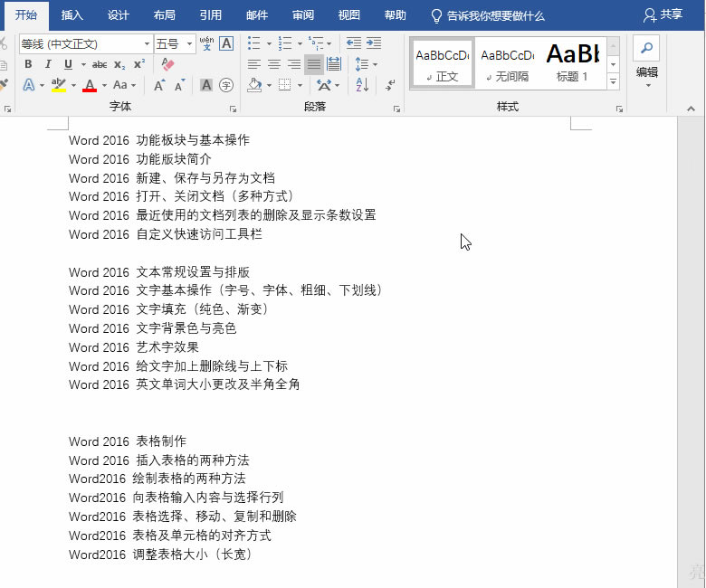Open the 布局 ribbon tab
Screen dimensions: 706x588
tap(165, 15)
